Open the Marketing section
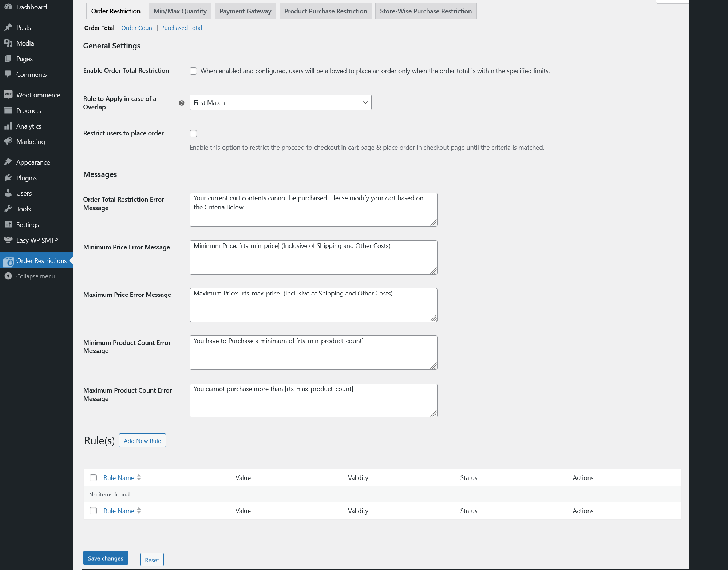This screenshot has height=570, width=728. pos(31,142)
